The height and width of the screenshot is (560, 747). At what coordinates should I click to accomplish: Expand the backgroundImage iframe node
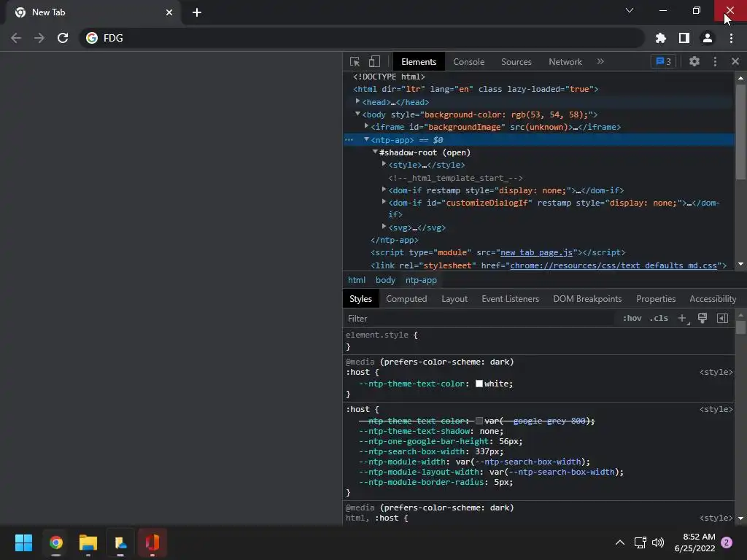366,126
